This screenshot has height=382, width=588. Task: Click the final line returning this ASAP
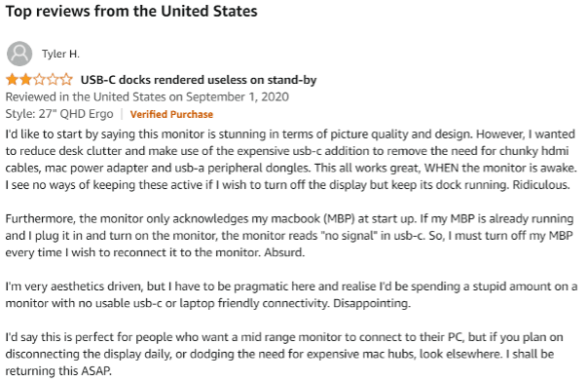(58, 371)
